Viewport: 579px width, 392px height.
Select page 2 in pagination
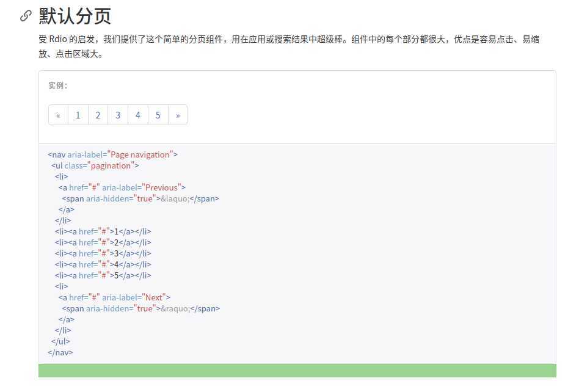[98, 115]
